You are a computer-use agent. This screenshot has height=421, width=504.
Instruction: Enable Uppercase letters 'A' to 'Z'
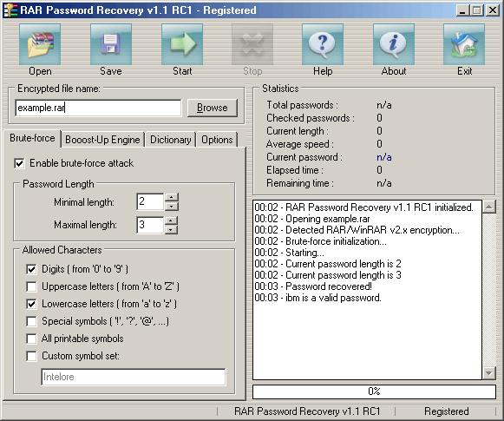[31, 286]
